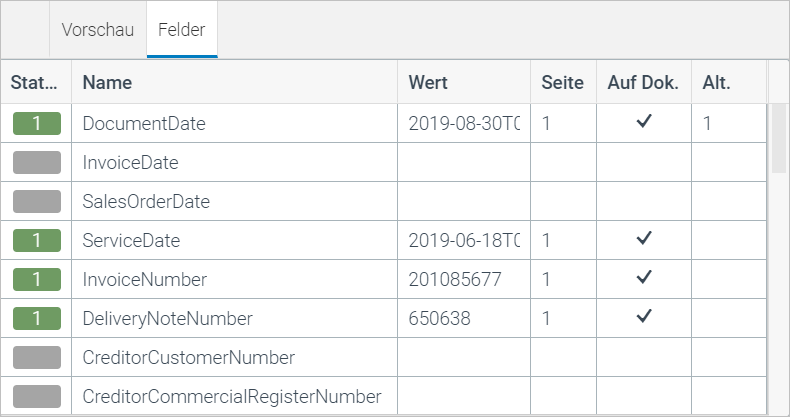790x417 pixels.
Task: Click the vertical scrollbar thumb
Action: point(777,140)
